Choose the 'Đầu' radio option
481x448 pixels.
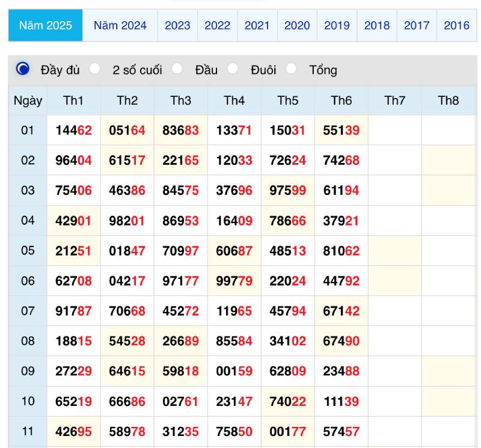click(x=177, y=69)
